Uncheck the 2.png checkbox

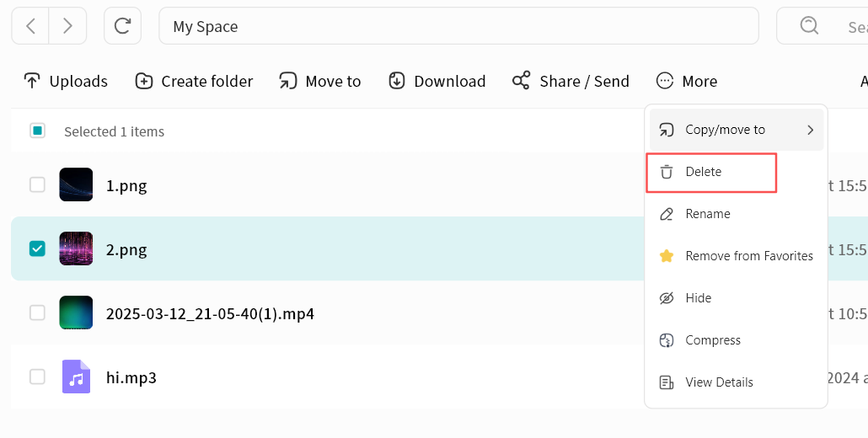37,248
